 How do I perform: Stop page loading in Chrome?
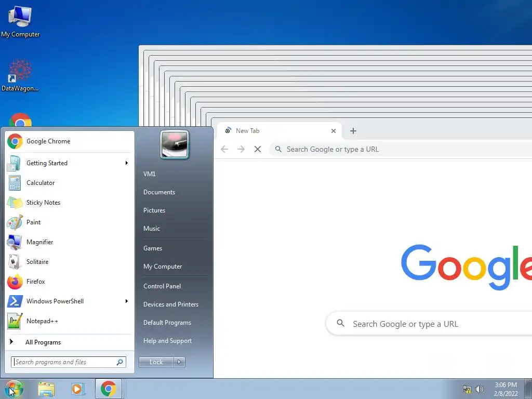pyautogui.click(x=258, y=149)
